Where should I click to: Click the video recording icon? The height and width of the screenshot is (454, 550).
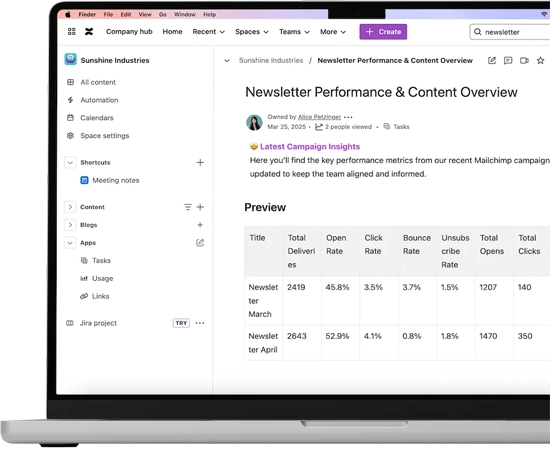(524, 61)
